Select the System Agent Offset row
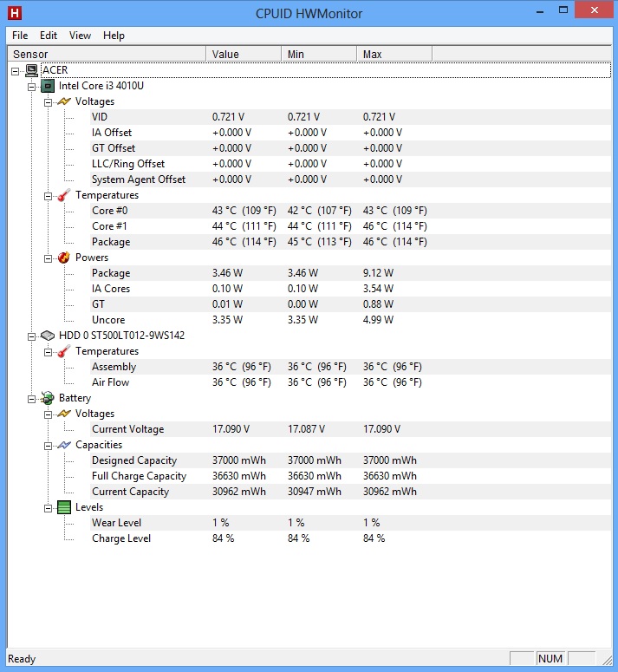This screenshot has height=672, width=618. (x=351, y=179)
